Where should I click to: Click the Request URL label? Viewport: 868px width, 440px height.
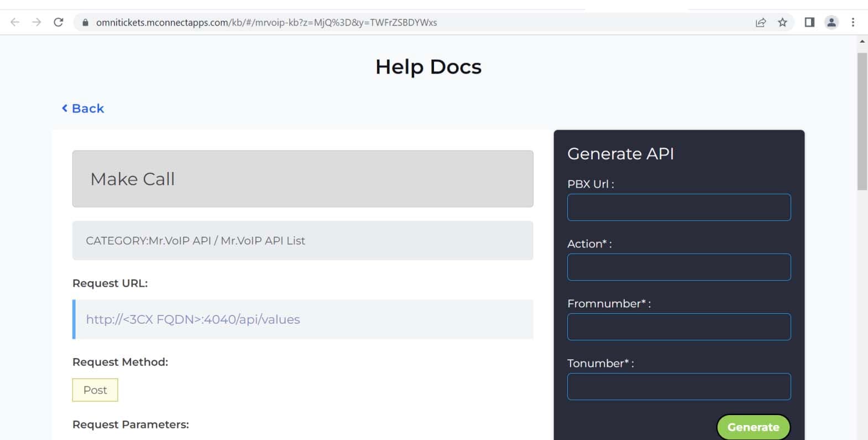[x=110, y=283]
